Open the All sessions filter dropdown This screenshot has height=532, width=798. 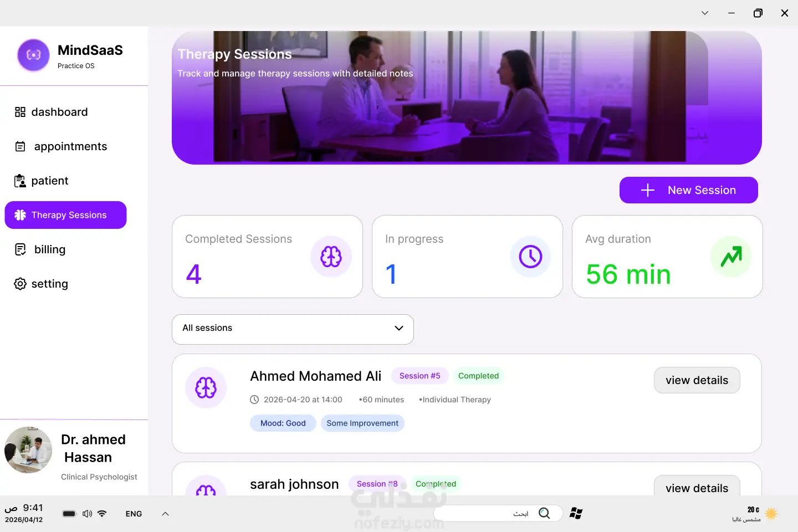click(293, 329)
